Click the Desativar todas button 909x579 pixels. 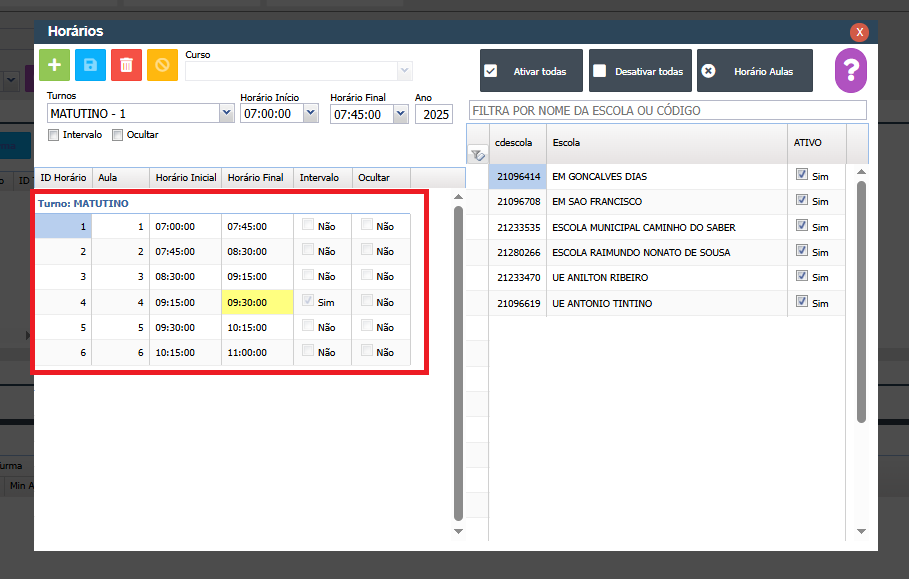coord(640,71)
